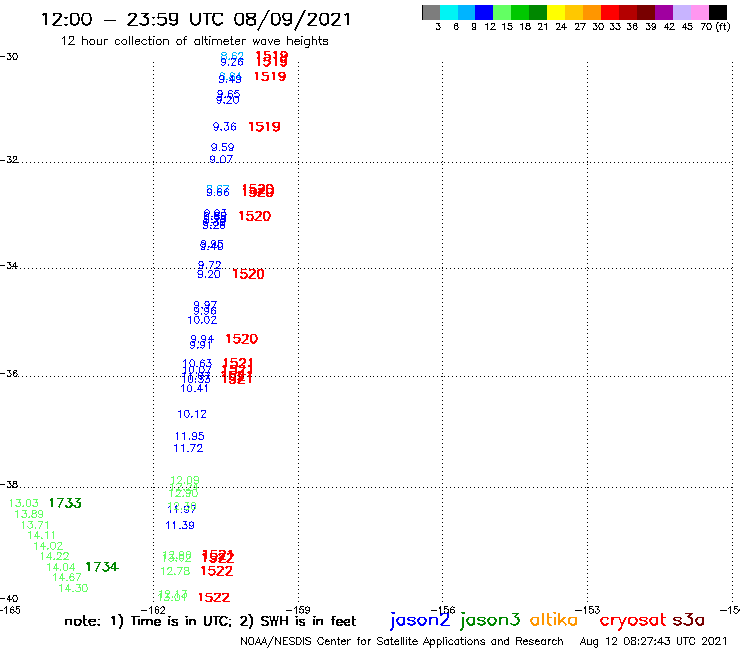Click the wave height value 14.11
The image size is (740, 650).
[42, 535]
